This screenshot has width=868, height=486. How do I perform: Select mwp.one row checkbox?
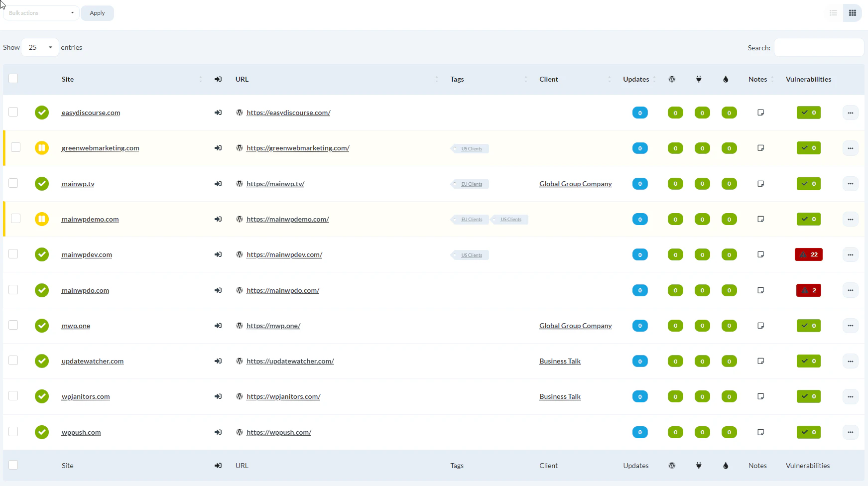pyautogui.click(x=13, y=325)
